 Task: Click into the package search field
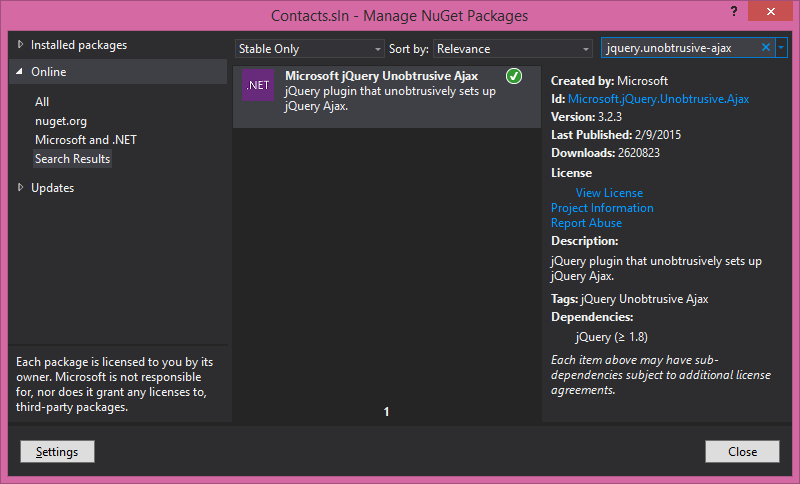click(x=680, y=48)
